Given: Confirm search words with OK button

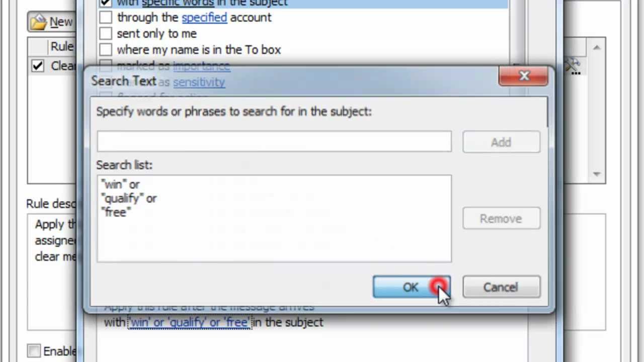Looking at the screenshot, I should pyautogui.click(x=411, y=287).
